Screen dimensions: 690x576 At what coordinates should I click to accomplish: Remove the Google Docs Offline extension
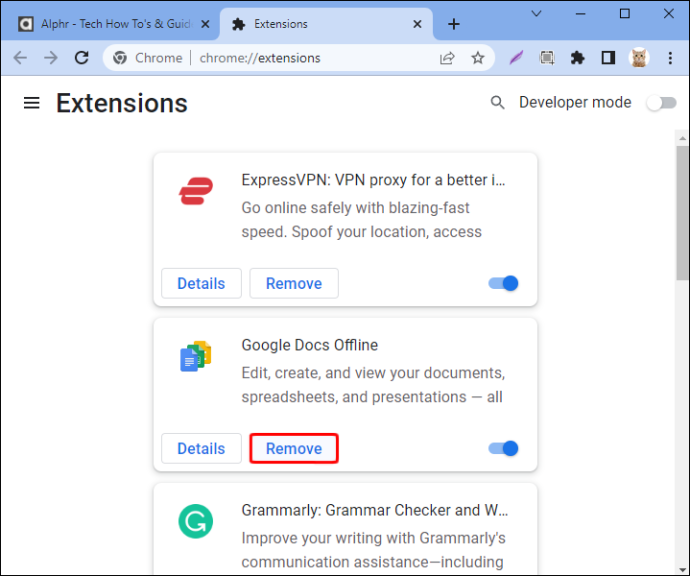pyautogui.click(x=294, y=448)
